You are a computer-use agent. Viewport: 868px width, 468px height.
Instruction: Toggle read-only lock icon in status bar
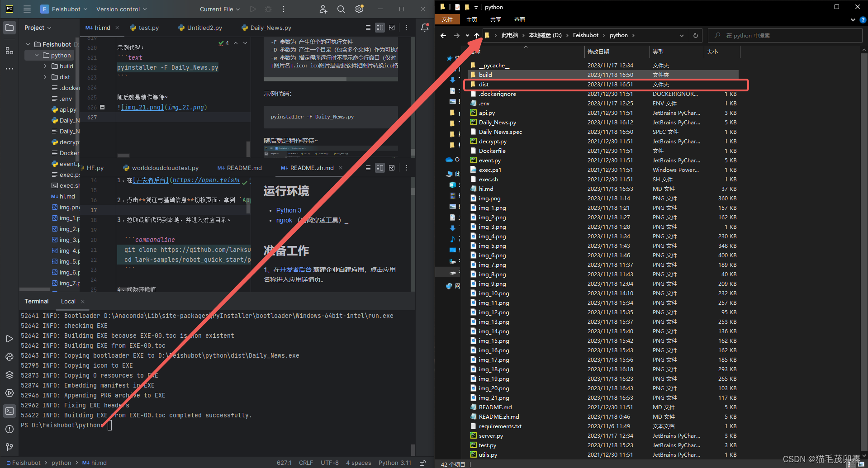click(x=422, y=463)
